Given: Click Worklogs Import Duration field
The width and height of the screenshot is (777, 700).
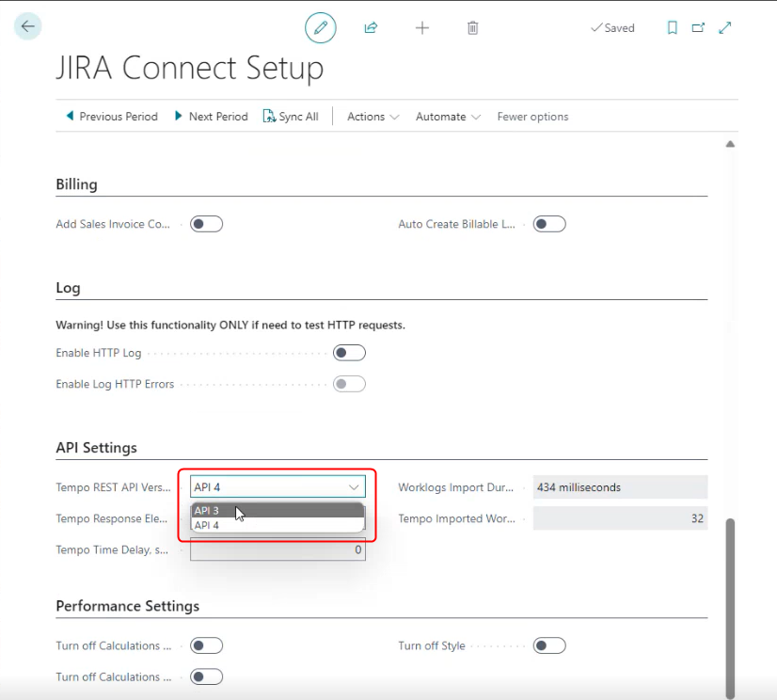Looking at the screenshot, I should [621, 486].
